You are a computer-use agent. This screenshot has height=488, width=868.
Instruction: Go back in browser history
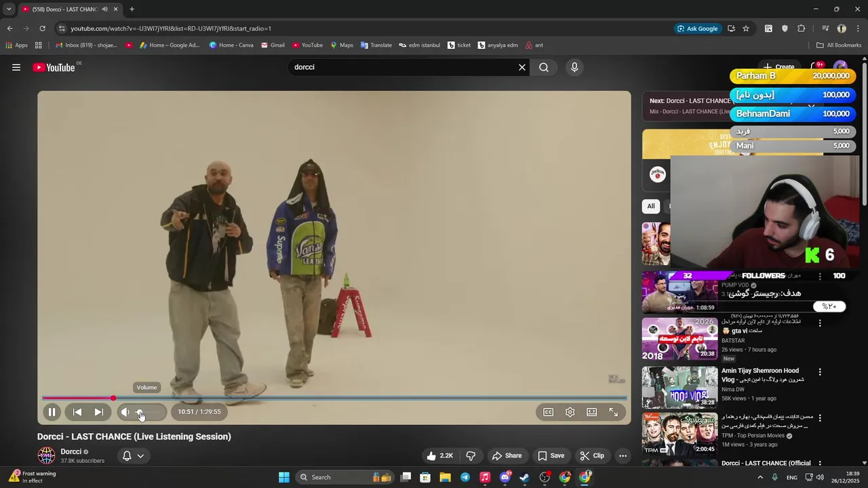click(x=9, y=28)
